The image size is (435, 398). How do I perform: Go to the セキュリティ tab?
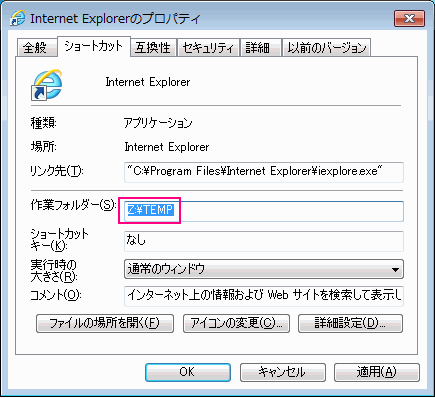pyautogui.click(x=208, y=47)
